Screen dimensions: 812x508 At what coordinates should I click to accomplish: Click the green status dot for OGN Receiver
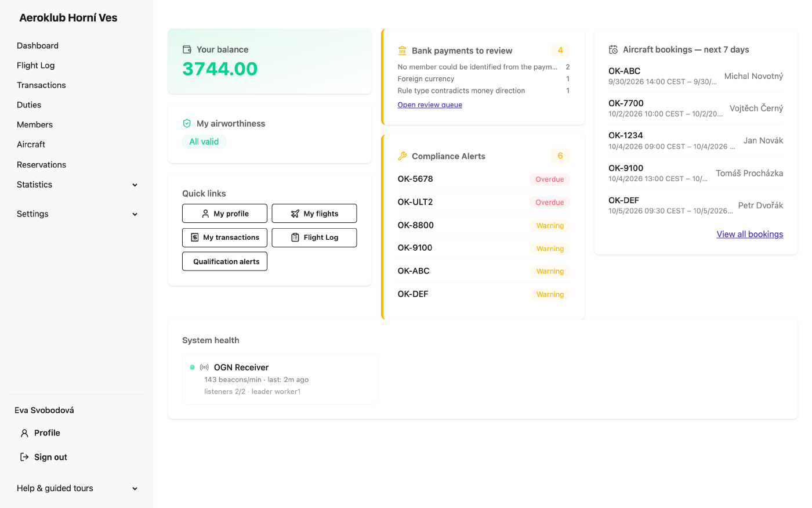(193, 367)
